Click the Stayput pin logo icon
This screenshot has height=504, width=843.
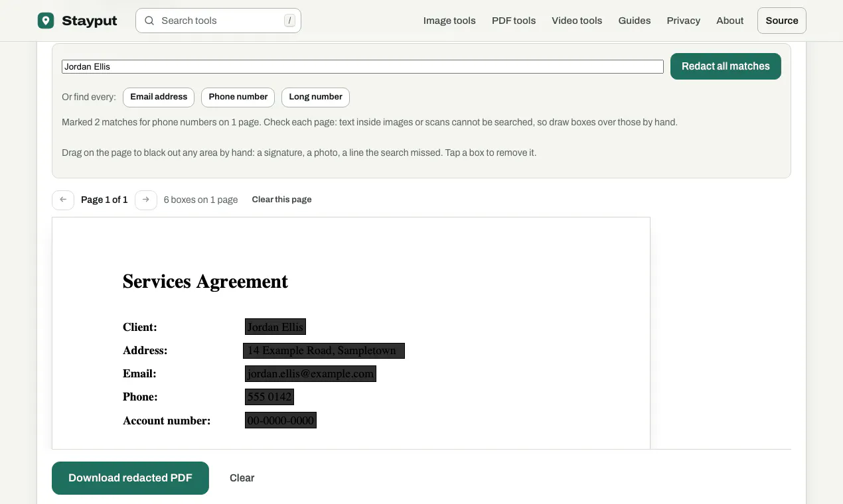tap(46, 21)
